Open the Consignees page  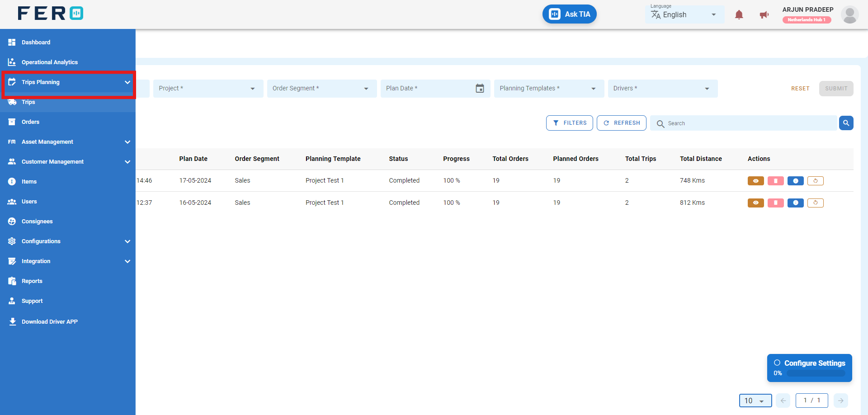tap(68, 221)
